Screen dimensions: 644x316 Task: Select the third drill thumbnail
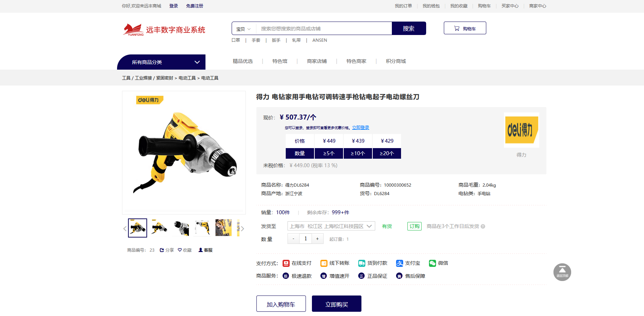pyautogui.click(x=181, y=228)
